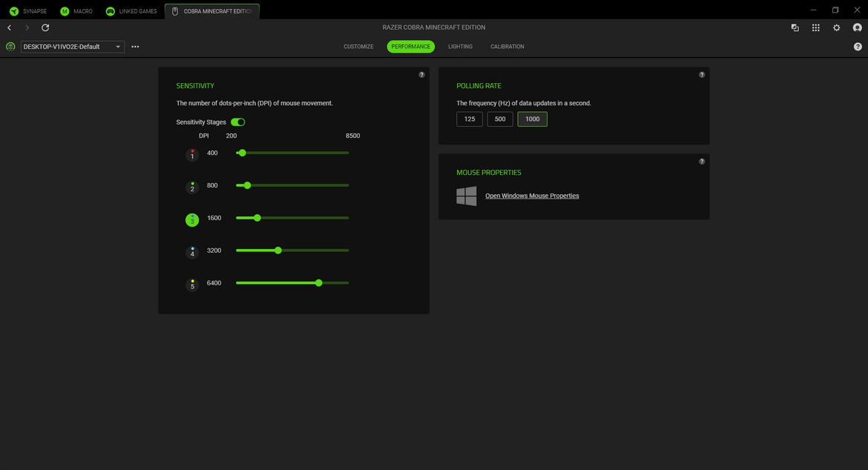Open Windows Mouse Properties link
This screenshot has height=470, width=868.
(532, 196)
